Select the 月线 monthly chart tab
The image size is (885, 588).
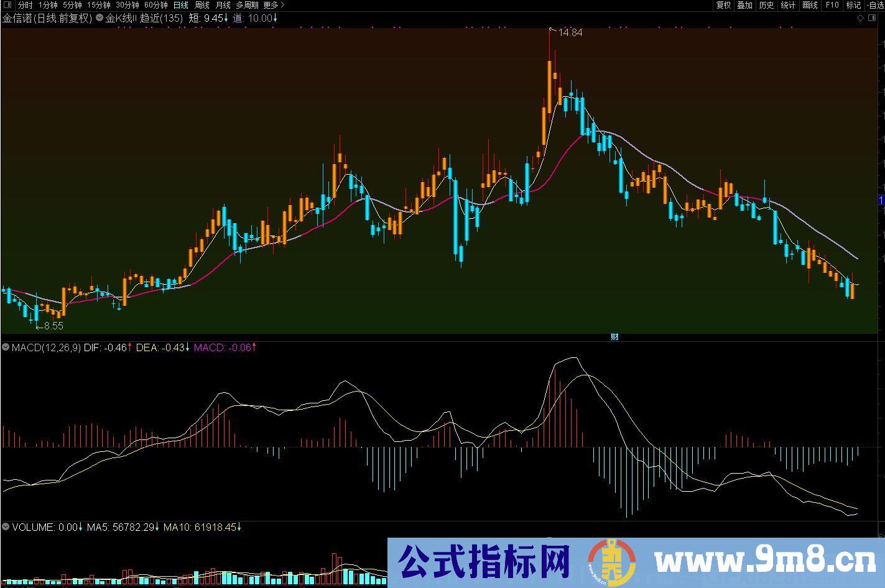[223, 5]
